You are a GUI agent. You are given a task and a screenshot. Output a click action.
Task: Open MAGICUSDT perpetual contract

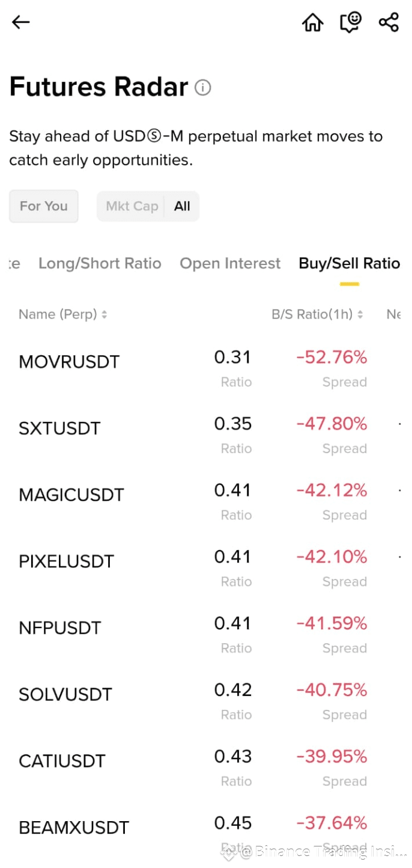[x=71, y=495]
